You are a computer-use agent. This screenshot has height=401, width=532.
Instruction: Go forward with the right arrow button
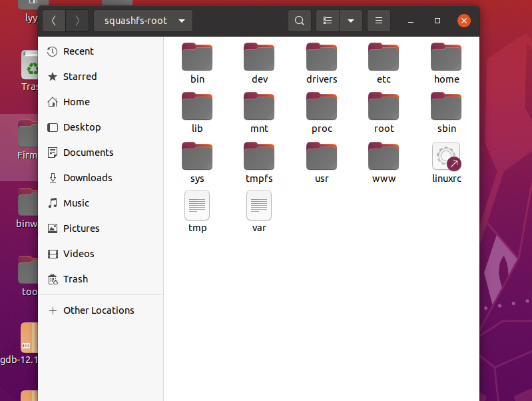tap(77, 21)
